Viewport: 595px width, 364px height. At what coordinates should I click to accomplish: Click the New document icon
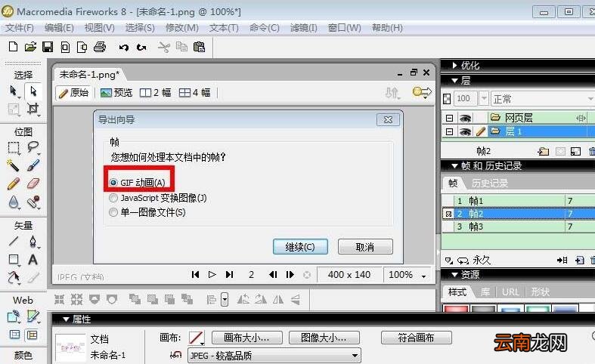click(13, 47)
